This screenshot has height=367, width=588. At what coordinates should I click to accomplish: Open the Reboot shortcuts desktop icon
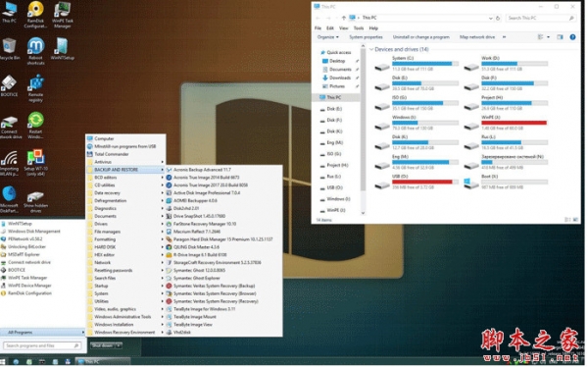pyautogui.click(x=35, y=51)
